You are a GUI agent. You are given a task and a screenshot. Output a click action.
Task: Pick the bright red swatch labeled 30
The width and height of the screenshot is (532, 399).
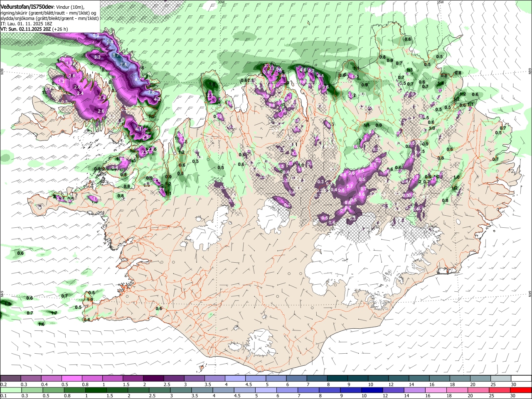(x=521, y=390)
